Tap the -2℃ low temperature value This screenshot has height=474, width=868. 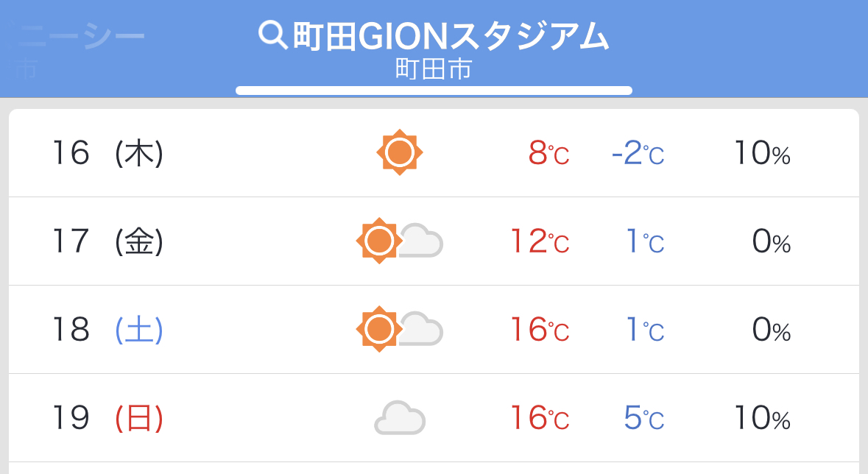(638, 153)
